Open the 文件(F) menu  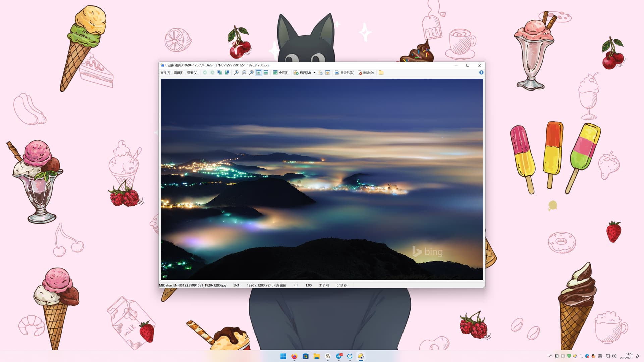tap(165, 73)
